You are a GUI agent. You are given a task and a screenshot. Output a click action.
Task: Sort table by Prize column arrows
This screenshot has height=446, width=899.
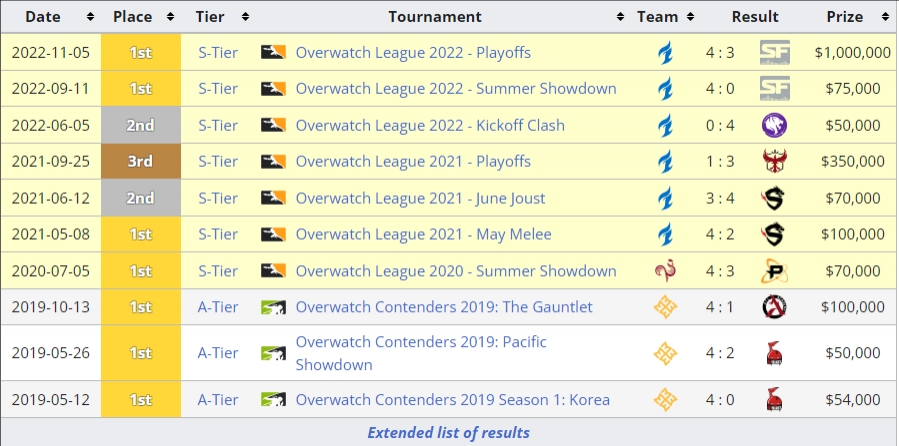pos(885,17)
